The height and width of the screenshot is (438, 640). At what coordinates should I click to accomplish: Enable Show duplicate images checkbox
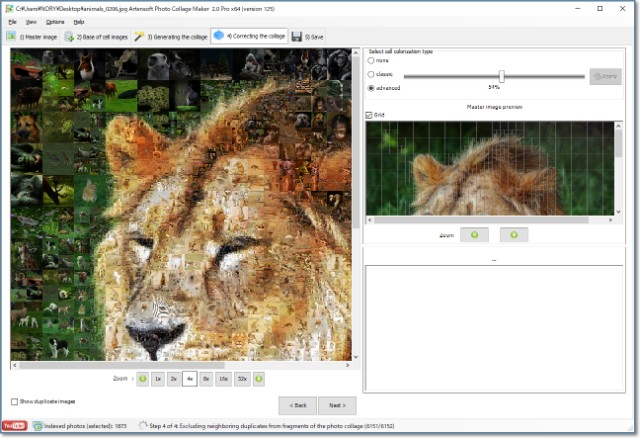coord(14,401)
